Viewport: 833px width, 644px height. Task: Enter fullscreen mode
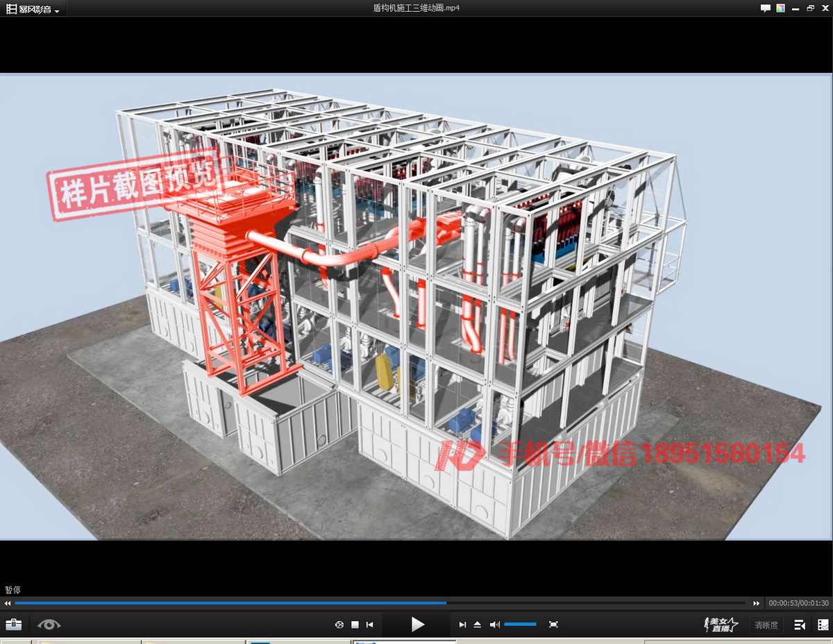click(553, 625)
